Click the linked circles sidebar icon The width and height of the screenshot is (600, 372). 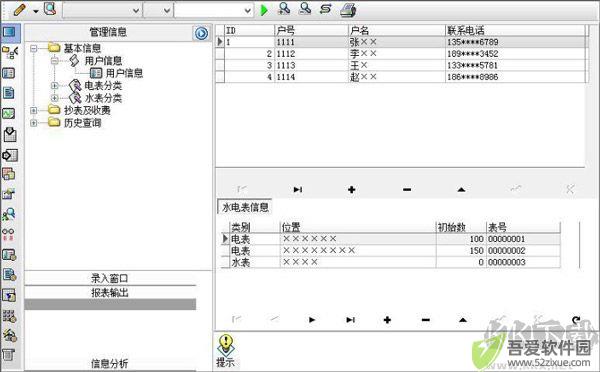point(8,234)
